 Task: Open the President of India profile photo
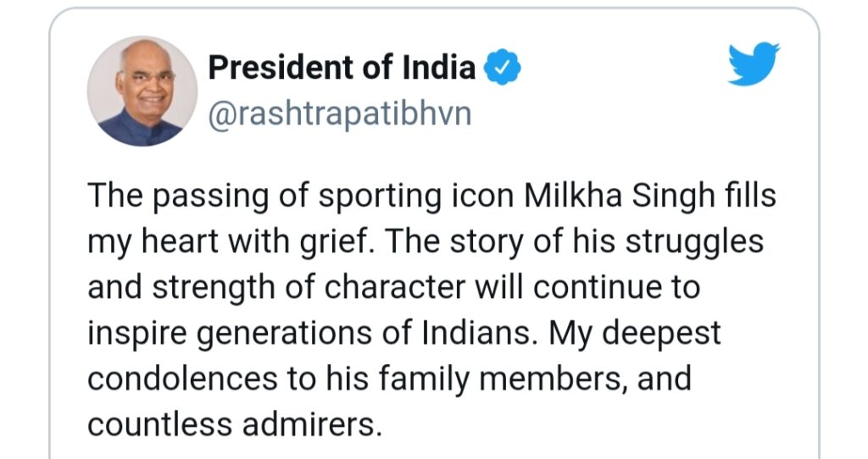coord(142,91)
